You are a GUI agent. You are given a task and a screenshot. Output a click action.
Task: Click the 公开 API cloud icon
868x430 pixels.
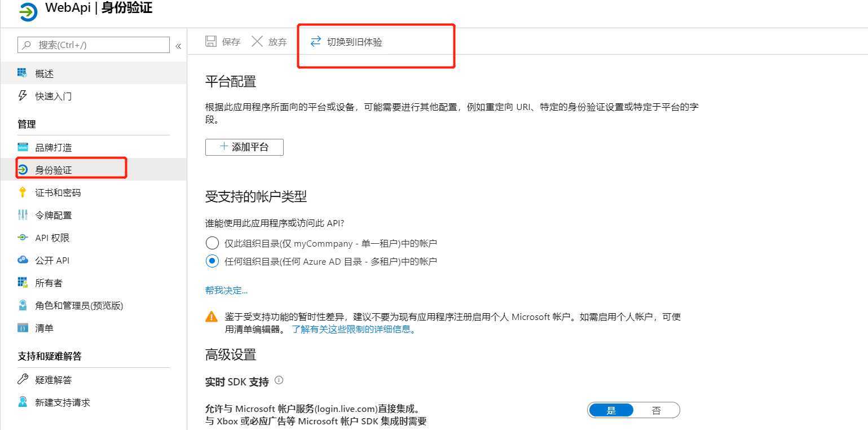coord(23,260)
